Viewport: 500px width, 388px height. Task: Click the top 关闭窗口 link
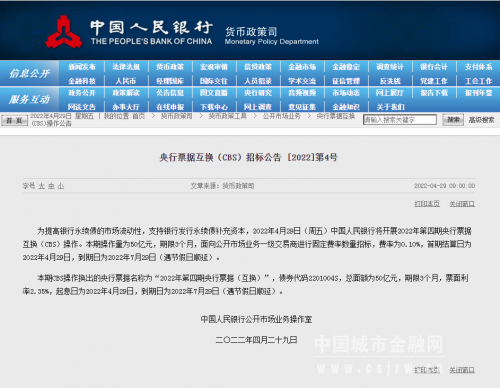click(462, 204)
